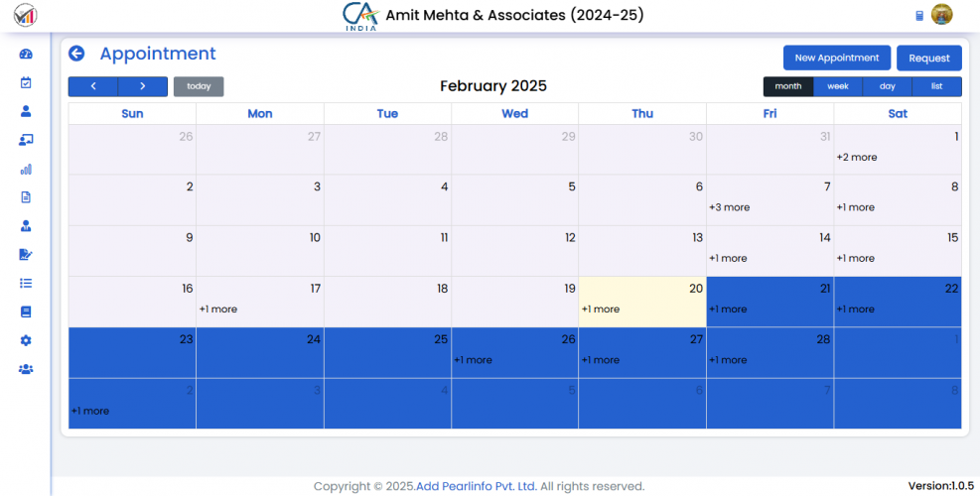Expand +1 more on February 15
Screen dimensions: 980x496
856,258
